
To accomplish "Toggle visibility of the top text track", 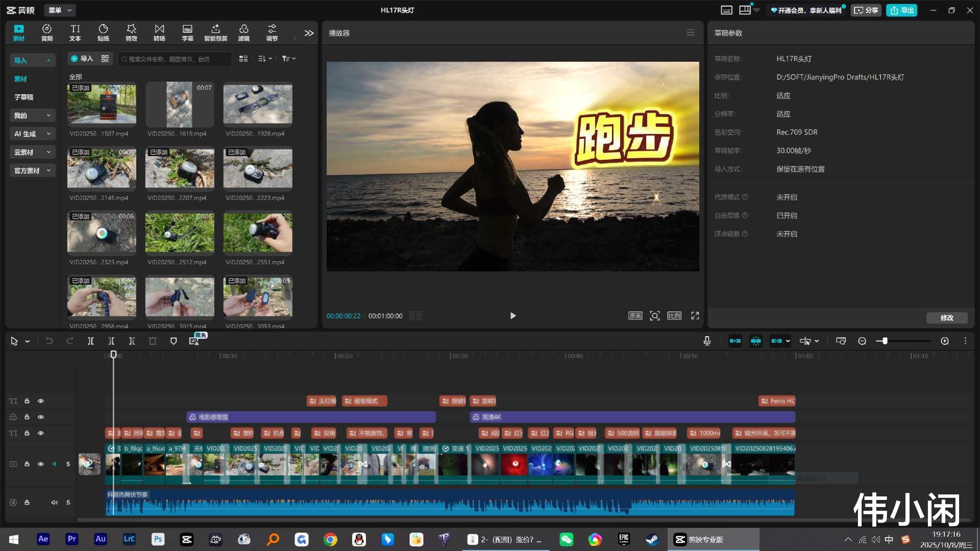I will pyautogui.click(x=41, y=401).
